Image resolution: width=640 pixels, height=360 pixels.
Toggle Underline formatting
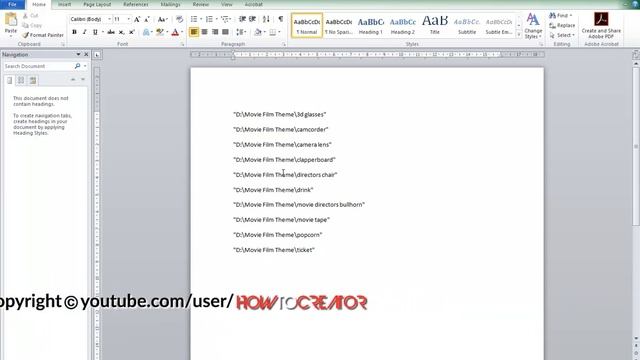pyautogui.click(x=95, y=32)
